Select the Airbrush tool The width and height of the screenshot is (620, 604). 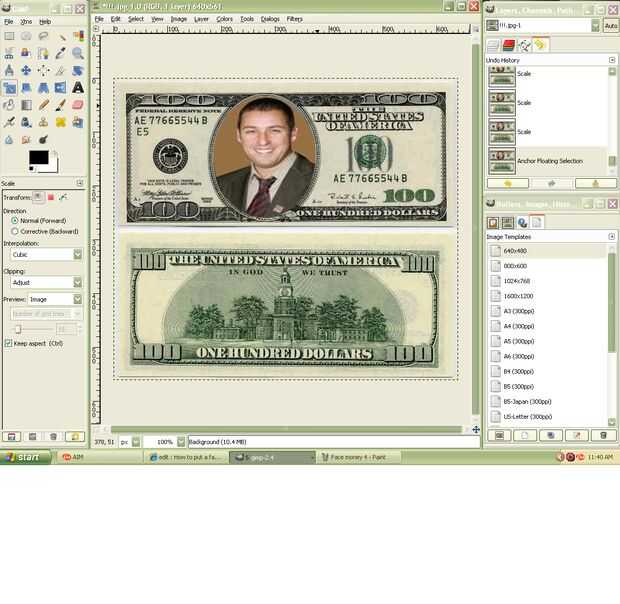9,122
